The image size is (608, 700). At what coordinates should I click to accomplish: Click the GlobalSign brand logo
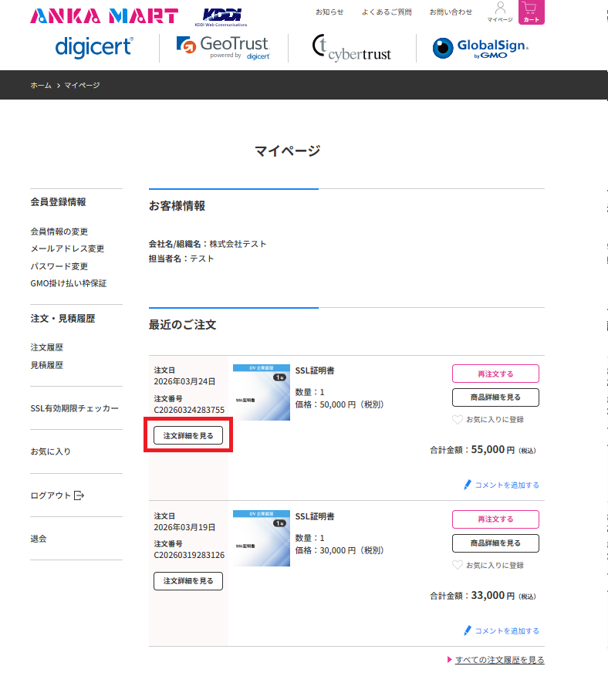(x=480, y=48)
